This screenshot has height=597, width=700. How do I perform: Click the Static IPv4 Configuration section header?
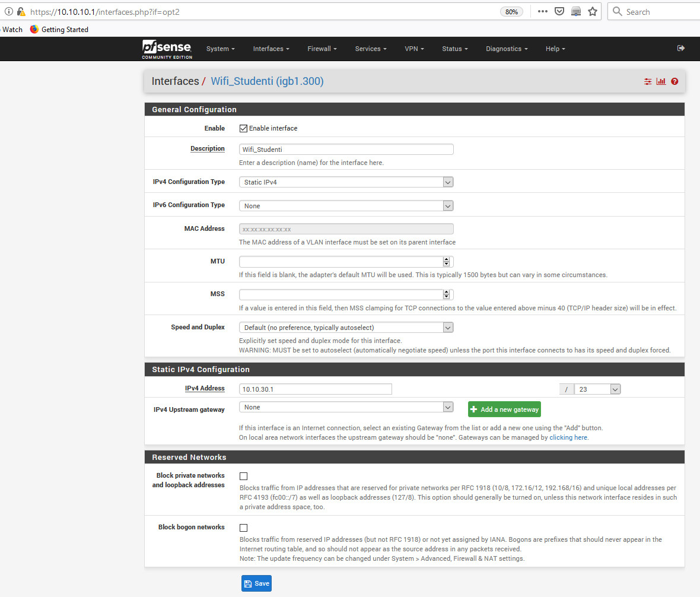point(414,369)
